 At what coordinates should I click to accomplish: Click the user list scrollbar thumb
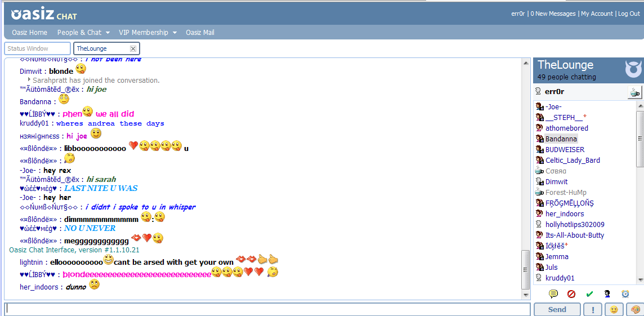pos(640,139)
